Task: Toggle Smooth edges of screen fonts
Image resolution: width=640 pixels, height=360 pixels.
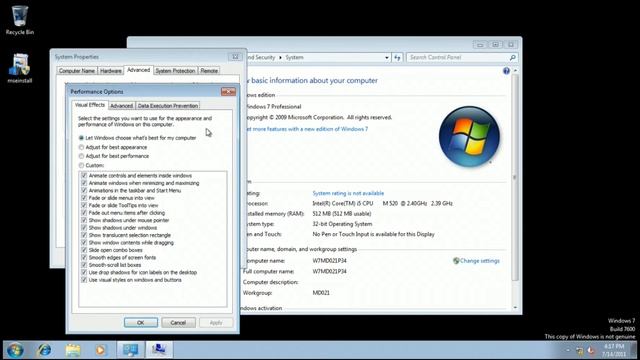Action: [x=84, y=258]
